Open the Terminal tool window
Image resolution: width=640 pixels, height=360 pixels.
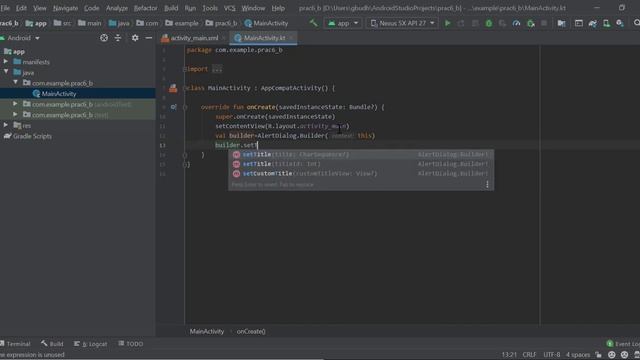point(16,344)
